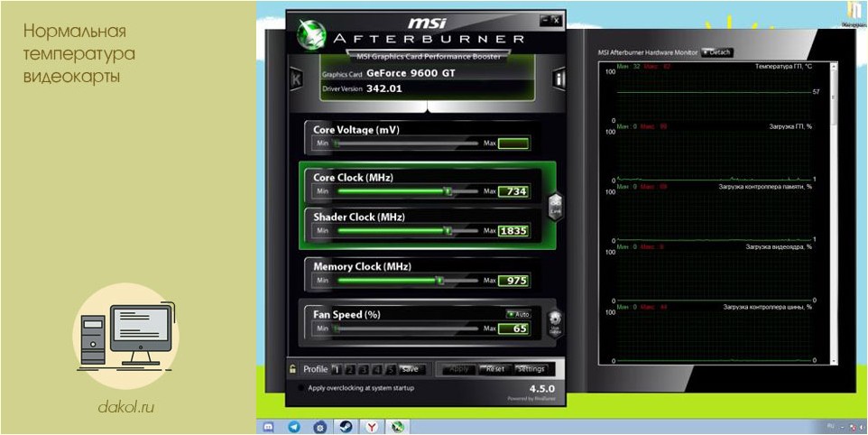Toggle the core and shader clock Link button

555,207
